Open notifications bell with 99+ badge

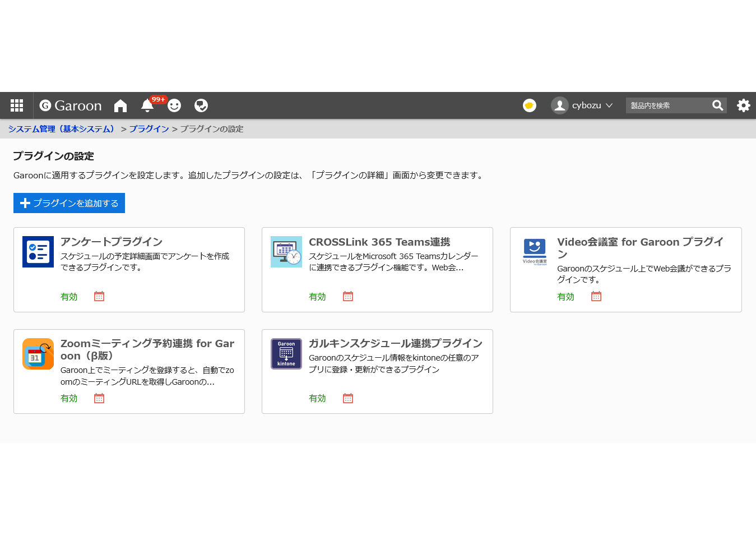coord(147,105)
